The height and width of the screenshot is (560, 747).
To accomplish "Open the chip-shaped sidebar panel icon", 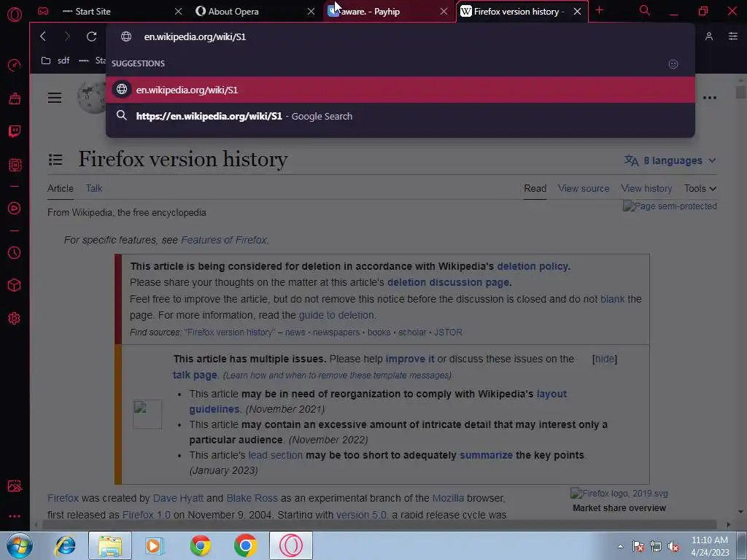I will click(x=15, y=165).
